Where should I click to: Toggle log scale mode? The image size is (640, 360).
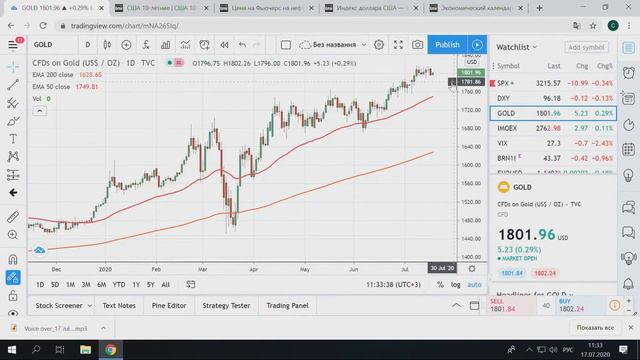pos(456,285)
